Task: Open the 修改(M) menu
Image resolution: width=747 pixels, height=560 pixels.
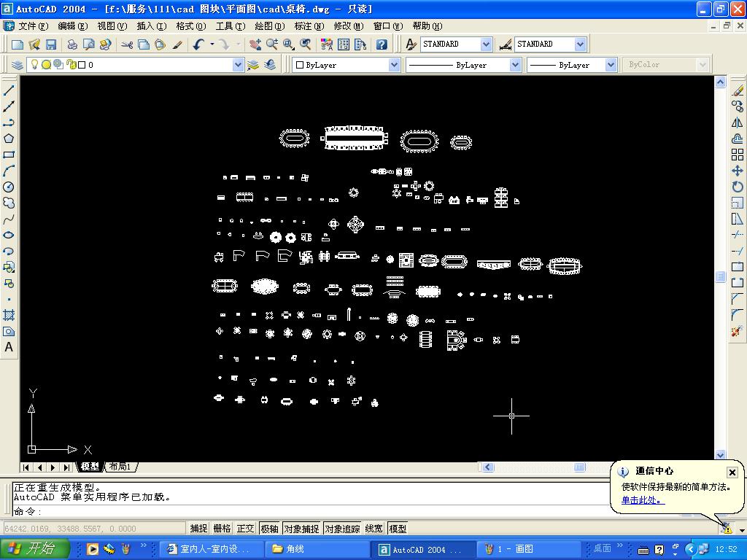Action: 348,26
